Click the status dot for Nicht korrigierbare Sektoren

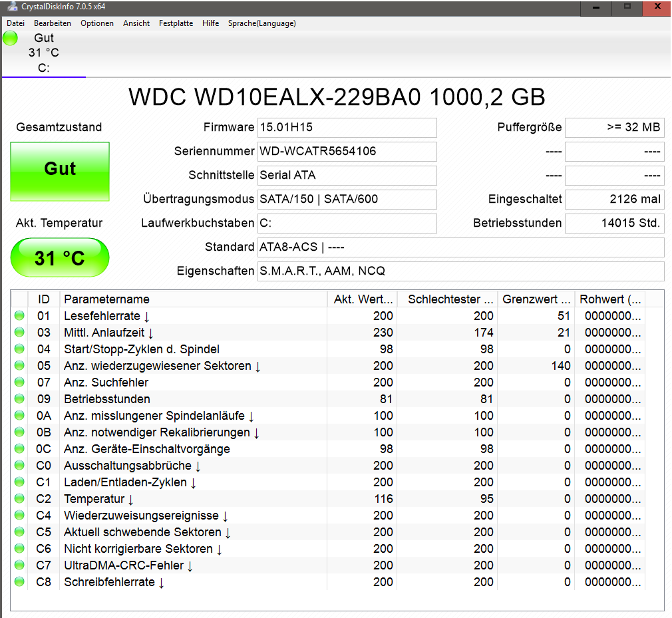coord(19,549)
